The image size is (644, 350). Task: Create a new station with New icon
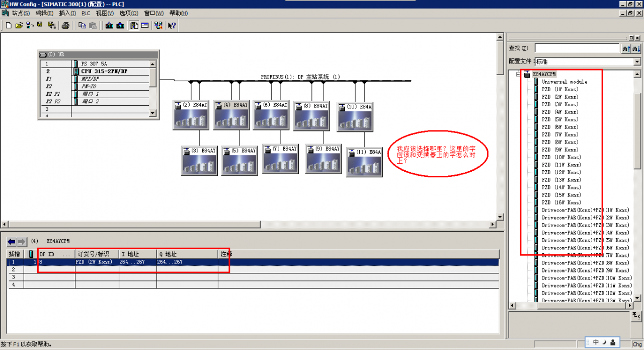(9, 25)
